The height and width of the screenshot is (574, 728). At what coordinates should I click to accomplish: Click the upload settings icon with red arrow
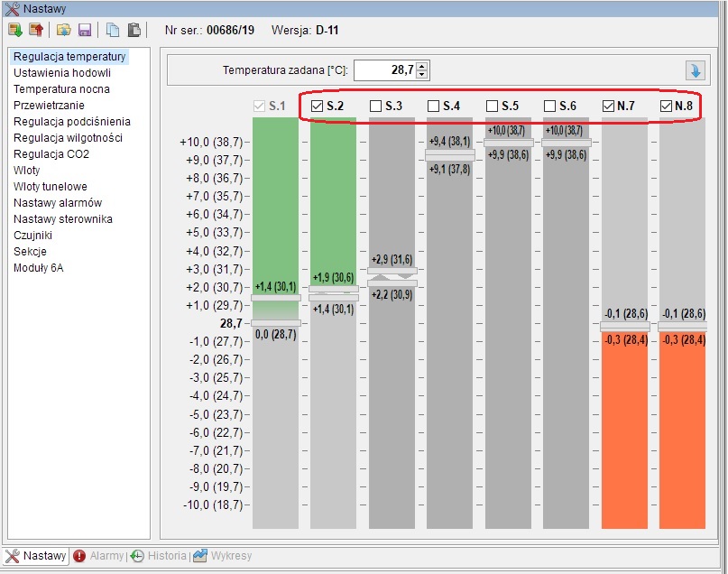pyautogui.click(x=36, y=30)
